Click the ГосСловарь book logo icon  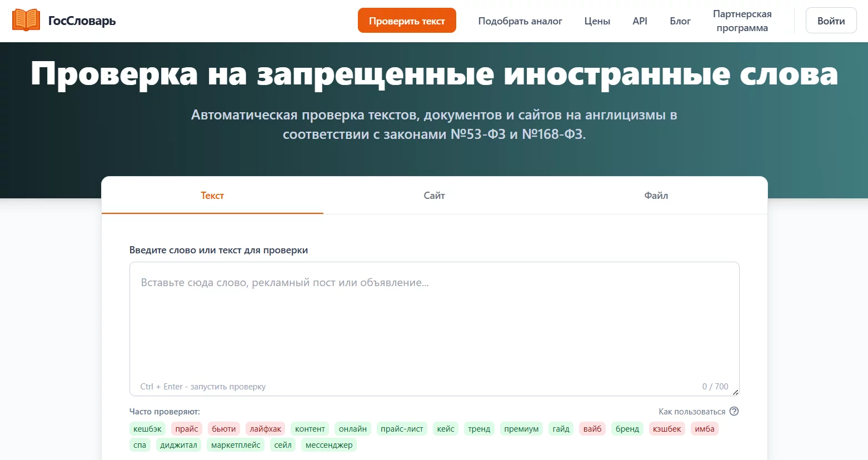point(26,21)
